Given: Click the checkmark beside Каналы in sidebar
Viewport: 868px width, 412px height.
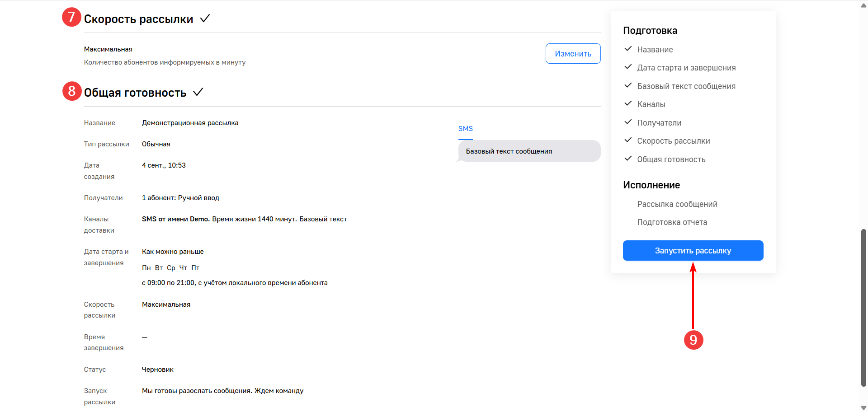Looking at the screenshot, I should (628, 103).
